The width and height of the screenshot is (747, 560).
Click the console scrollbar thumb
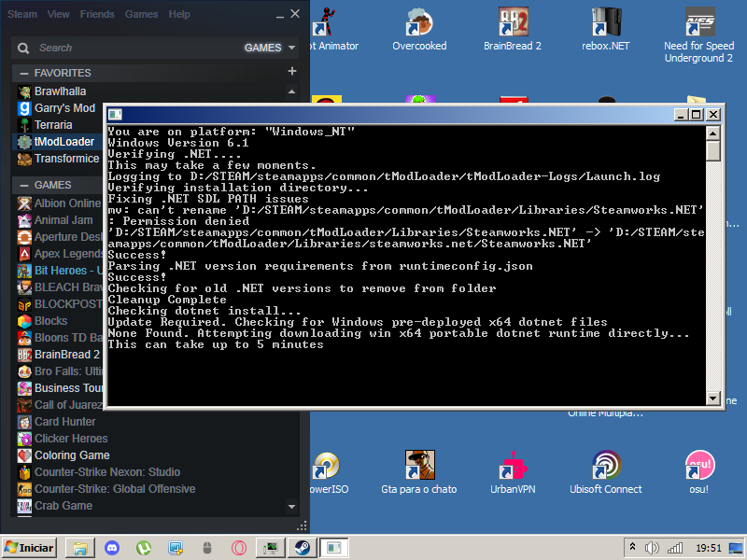tap(712, 150)
